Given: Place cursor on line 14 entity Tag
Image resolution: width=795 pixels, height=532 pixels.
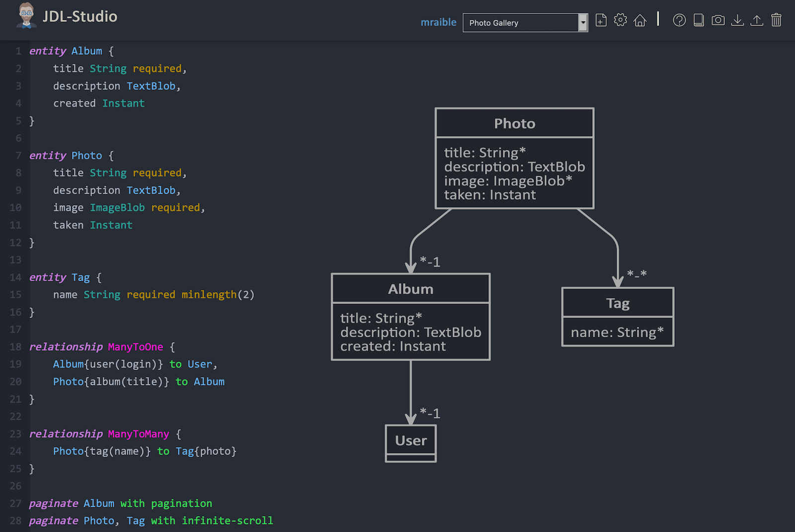Looking at the screenshot, I should pos(65,277).
